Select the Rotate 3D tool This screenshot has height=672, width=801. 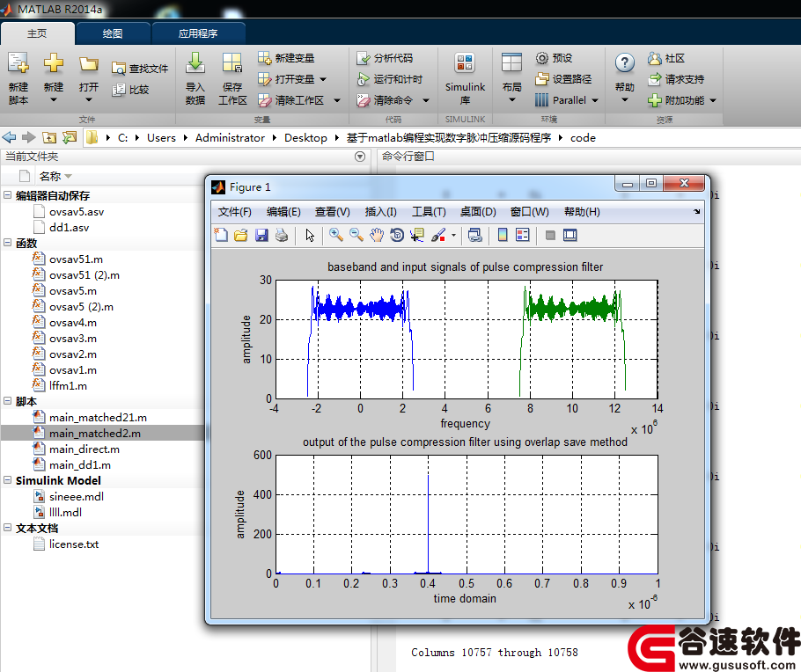(x=396, y=235)
